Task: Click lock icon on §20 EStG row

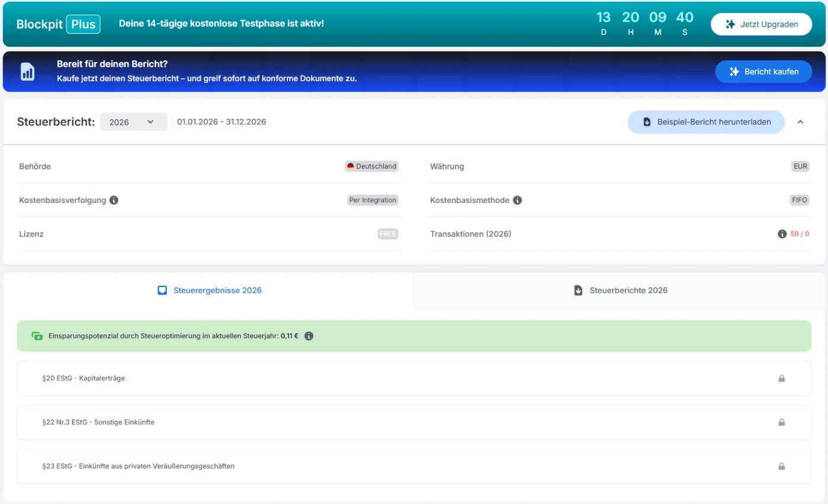Action: click(781, 379)
